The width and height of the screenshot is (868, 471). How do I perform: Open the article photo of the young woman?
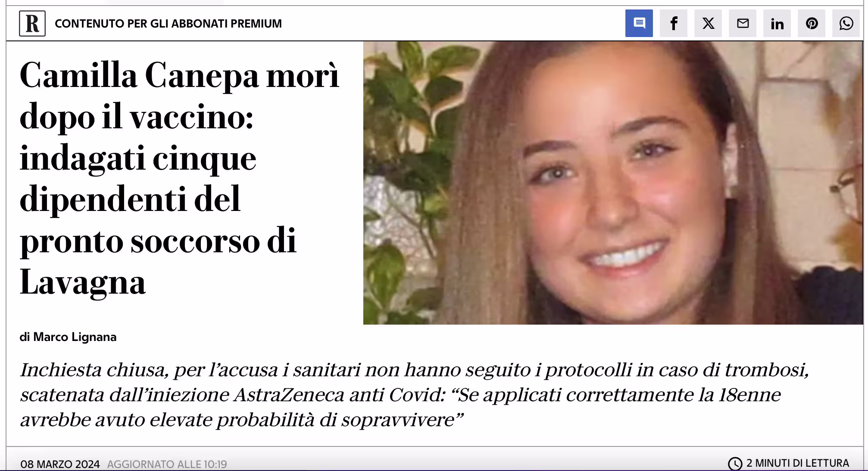(x=613, y=183)
